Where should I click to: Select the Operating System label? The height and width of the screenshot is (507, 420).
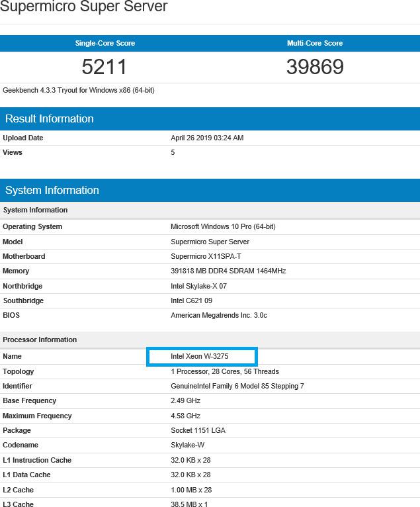32,226
